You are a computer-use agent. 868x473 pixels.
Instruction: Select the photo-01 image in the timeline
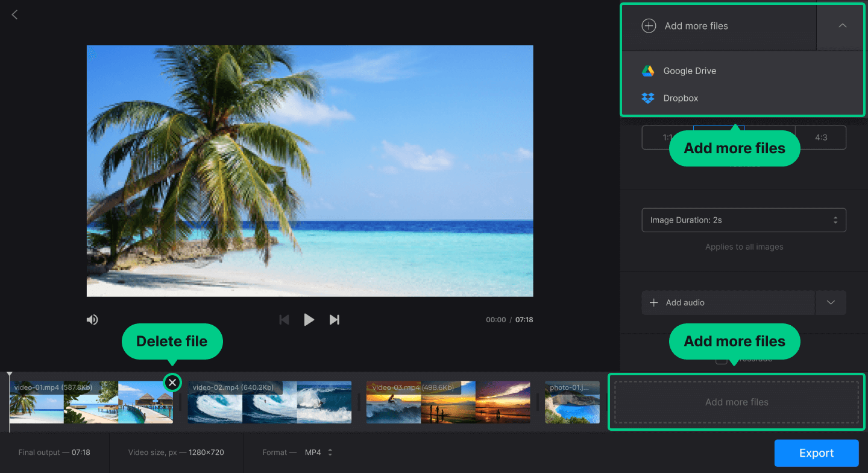(573, 402)
